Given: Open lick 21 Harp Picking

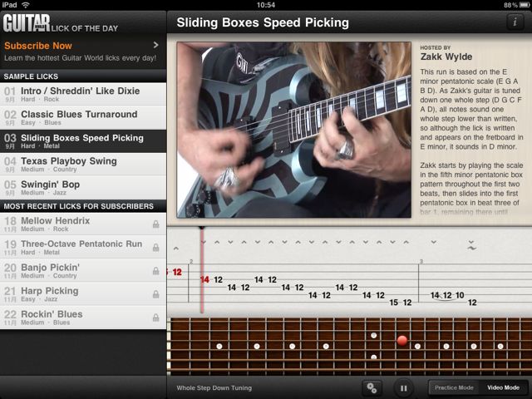Looking at the screenshot, I should click(83, 293).
